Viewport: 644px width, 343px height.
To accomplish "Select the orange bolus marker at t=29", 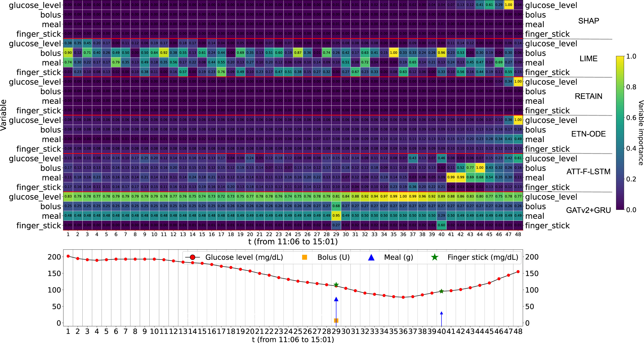I will [336, 320].
